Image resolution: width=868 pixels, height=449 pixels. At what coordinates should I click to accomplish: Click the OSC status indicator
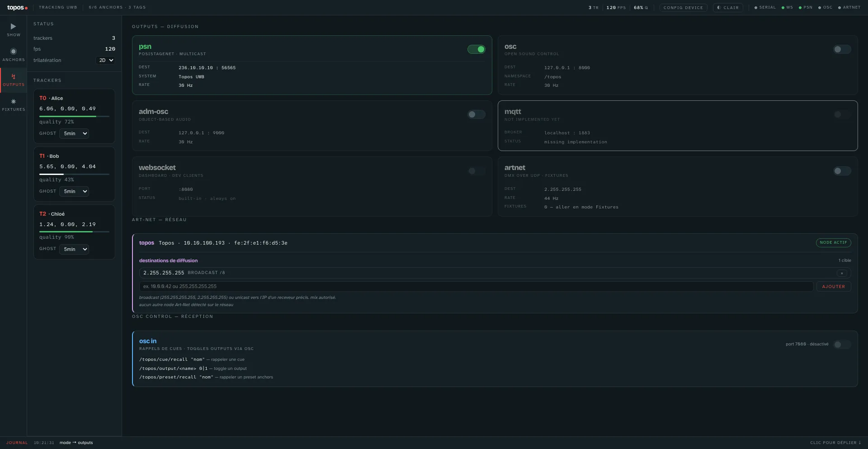825,8
